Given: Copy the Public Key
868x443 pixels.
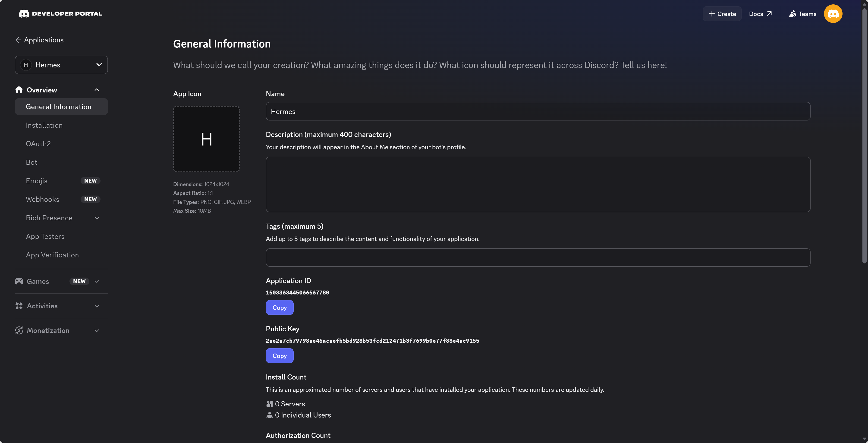Looking at the screenshot, I should pos(279,356).
